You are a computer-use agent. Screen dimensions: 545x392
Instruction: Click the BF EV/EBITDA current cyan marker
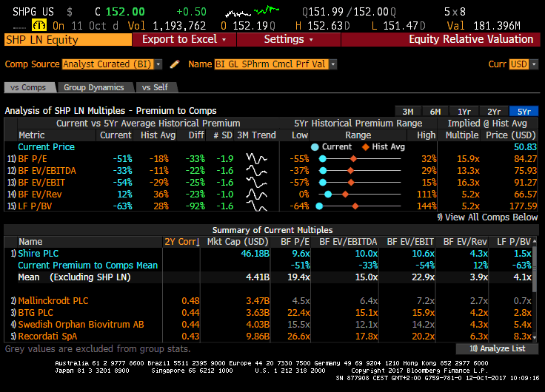pos(323,170)
